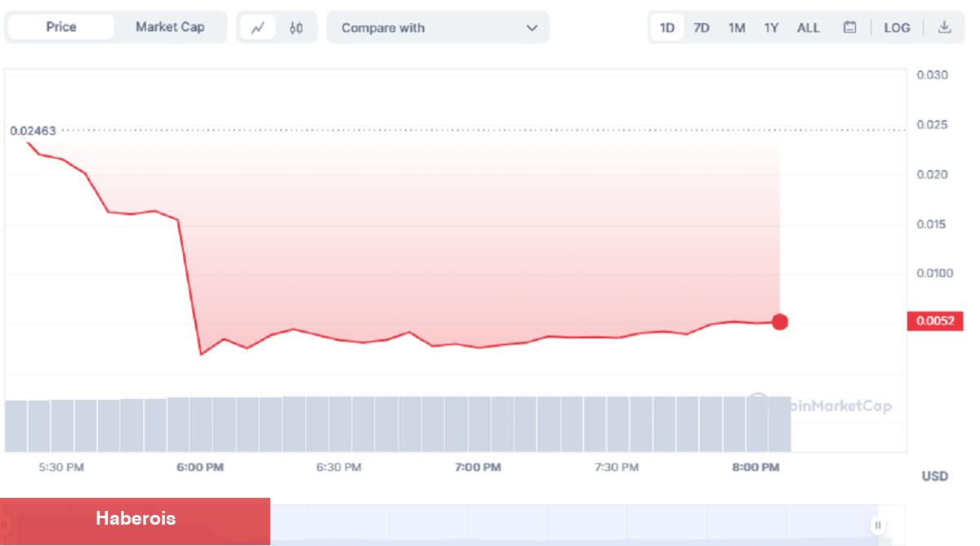Screen dimensions: 980x546
Task: Click the 7:30 PM time axis label
Action: click(x=617, y=468)
